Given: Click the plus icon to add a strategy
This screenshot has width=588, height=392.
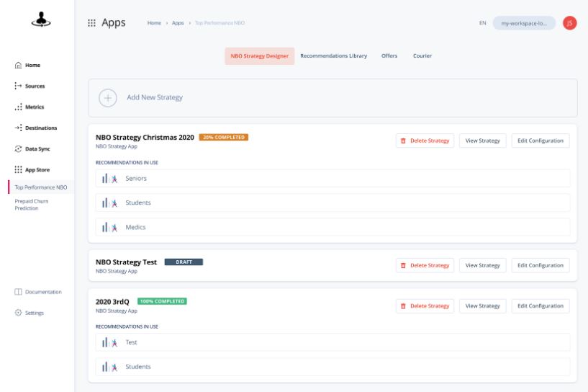Looking at the screenshot, I should tap(107, 98).
